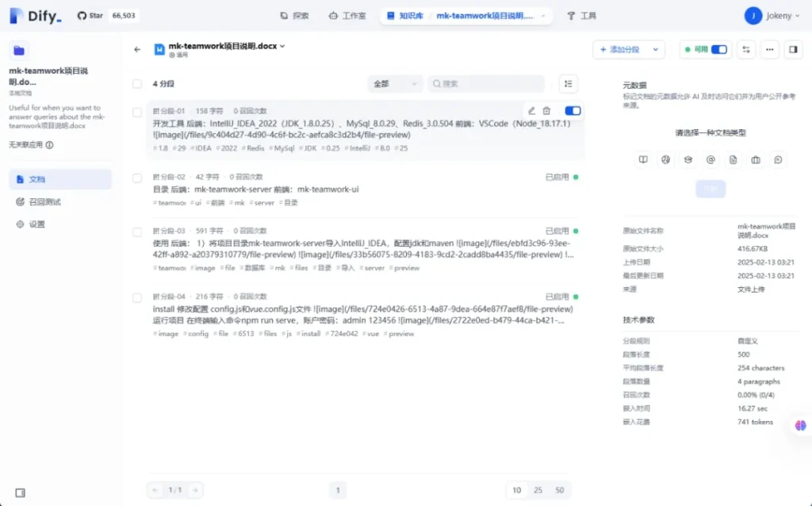The image size is (812, 506).
Task: Switch to the 工作室 top navigation tab
Action: coord(347,16)
